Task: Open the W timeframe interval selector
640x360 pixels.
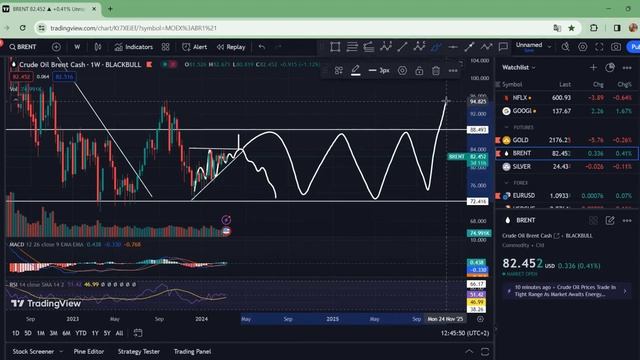Action: [x=77, y=47]
